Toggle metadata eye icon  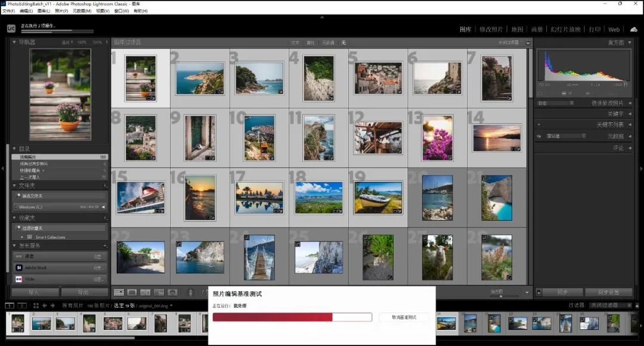(x=539, y=136)
